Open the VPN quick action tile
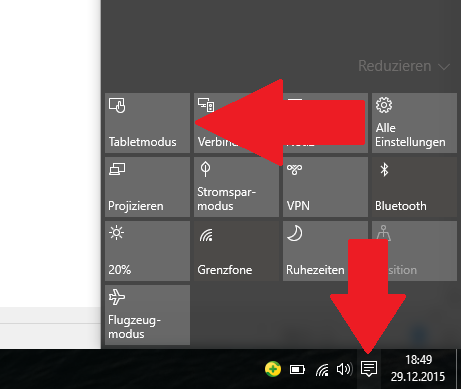Image resolution: width=461 pixels, height=389 pixels. pyautogui.click(x=325, y=187)
